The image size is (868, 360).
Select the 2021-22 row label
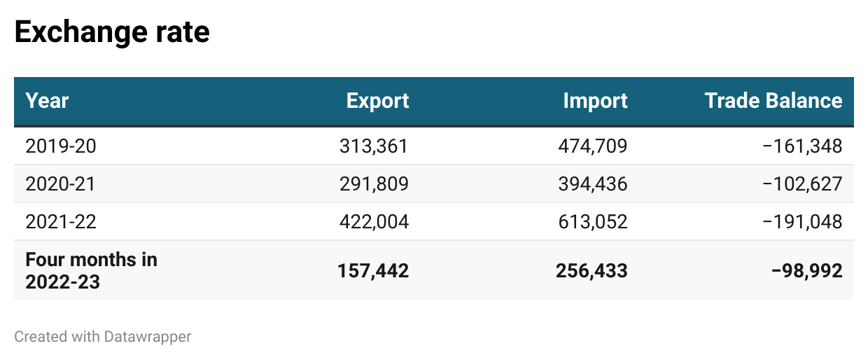pyautogui.click(x=60, y=222)
